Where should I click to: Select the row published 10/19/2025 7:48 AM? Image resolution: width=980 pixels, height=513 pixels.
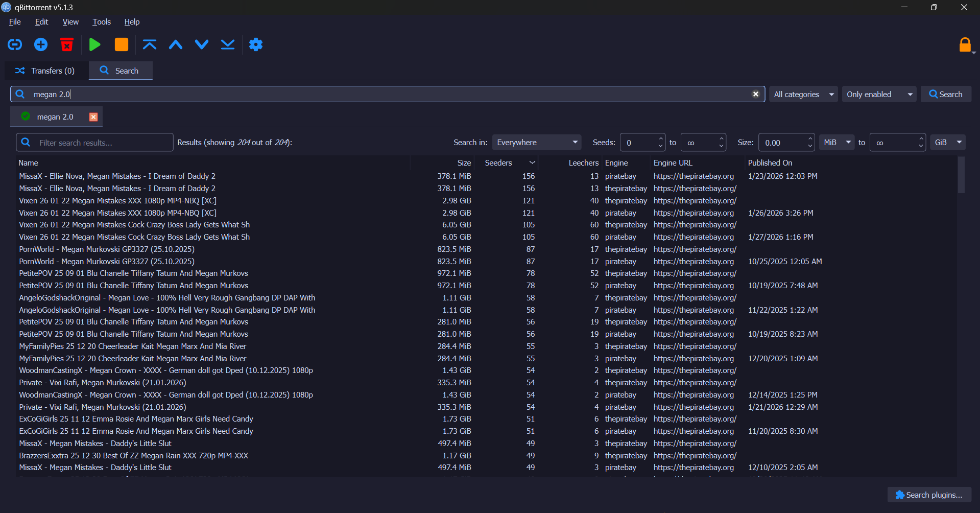pos(486,286)
